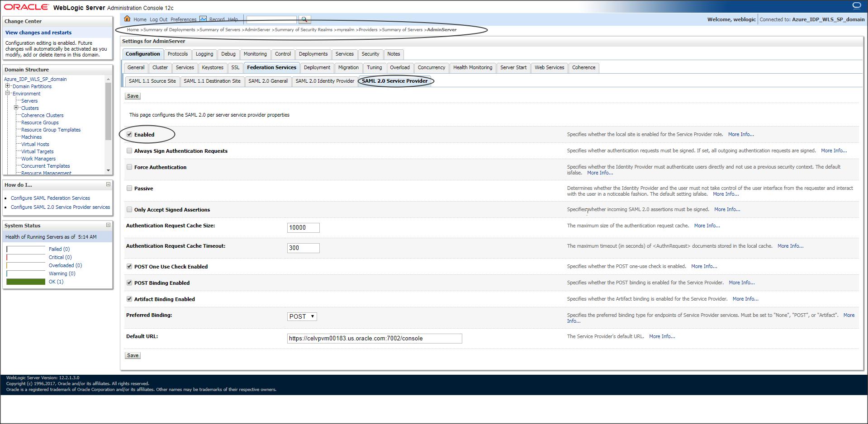
Task: Select Servers in Domain Structure tree
Action: point(29,101)
